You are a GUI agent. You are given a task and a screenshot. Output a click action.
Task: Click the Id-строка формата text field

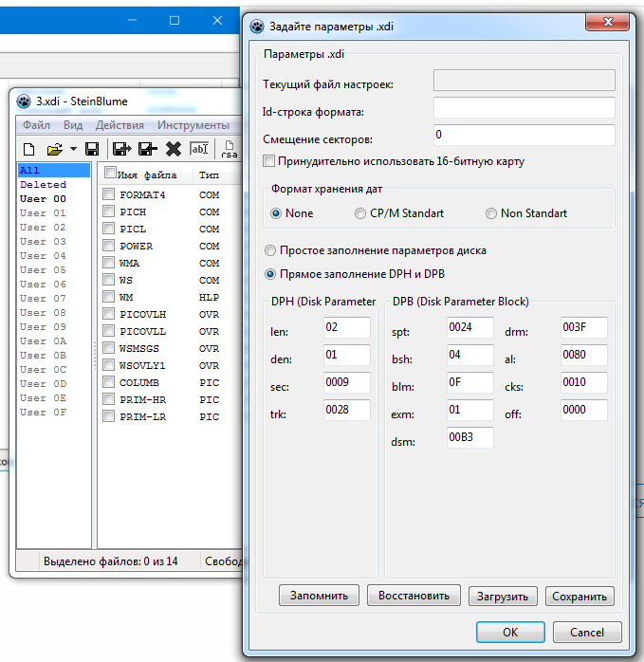pos(524,107)
